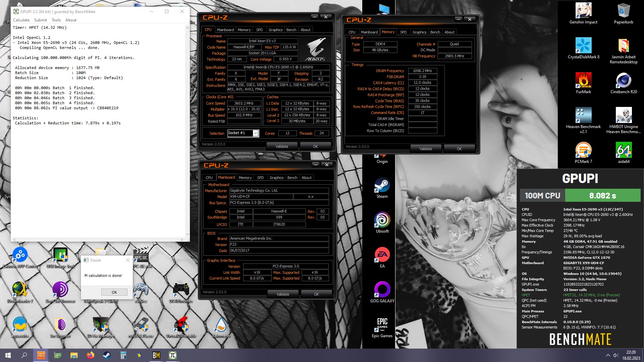Launch aquasuite desktop icon

(20, 327)
